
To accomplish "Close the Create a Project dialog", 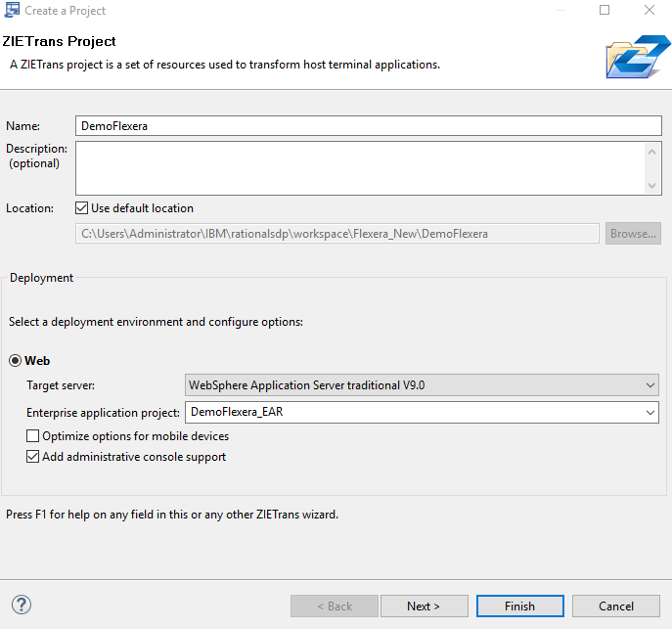I will click(x=650, y=10).
